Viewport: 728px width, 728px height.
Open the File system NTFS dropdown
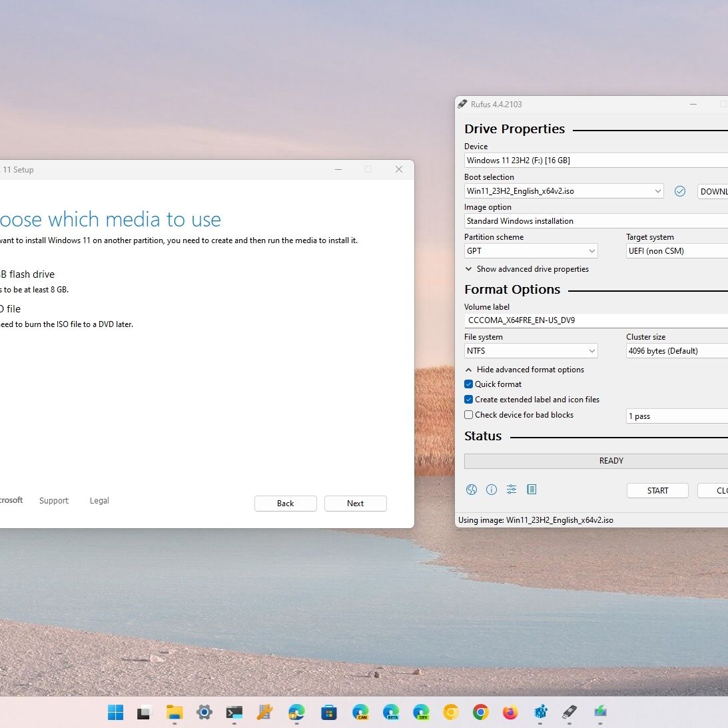click(531, 350)
